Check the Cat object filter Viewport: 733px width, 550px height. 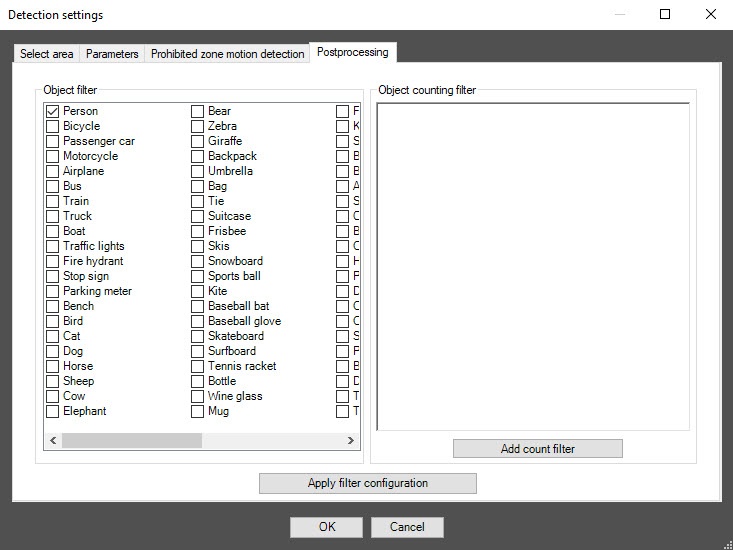[x=52, y=336]
